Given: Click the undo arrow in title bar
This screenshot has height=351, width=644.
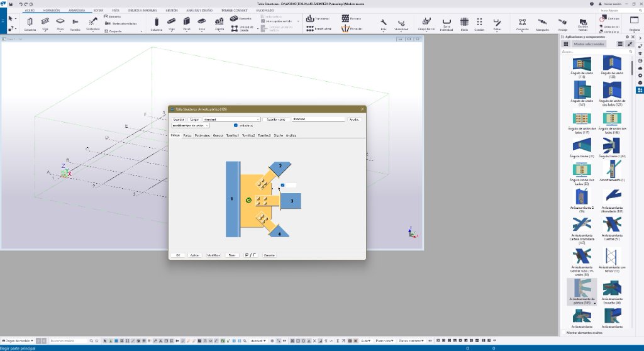Looking at the screenshot, I should (21, 4).
